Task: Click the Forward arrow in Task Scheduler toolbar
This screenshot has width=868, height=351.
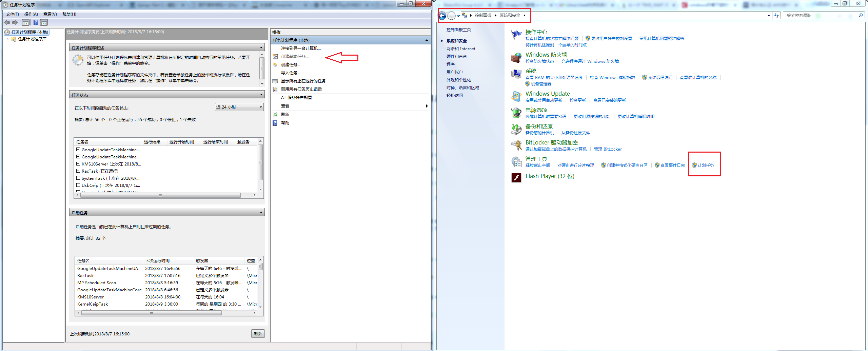Action: 15,22
